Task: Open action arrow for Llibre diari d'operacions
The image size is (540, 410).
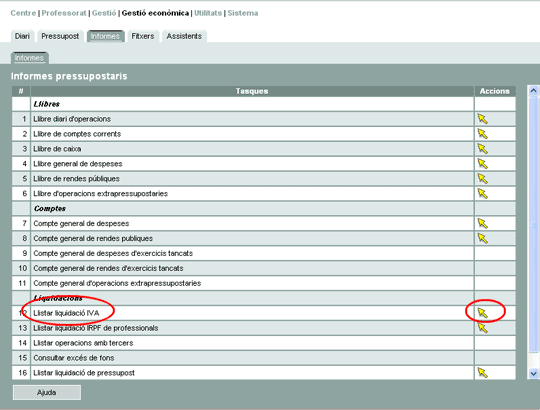Action: coord(483,119)
